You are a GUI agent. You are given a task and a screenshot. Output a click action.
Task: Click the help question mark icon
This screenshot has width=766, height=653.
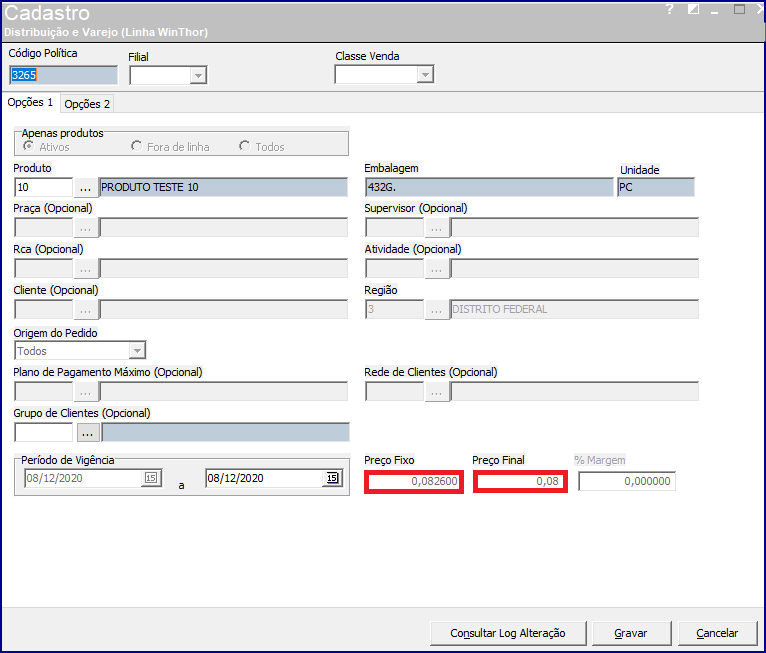coord(669,9)
